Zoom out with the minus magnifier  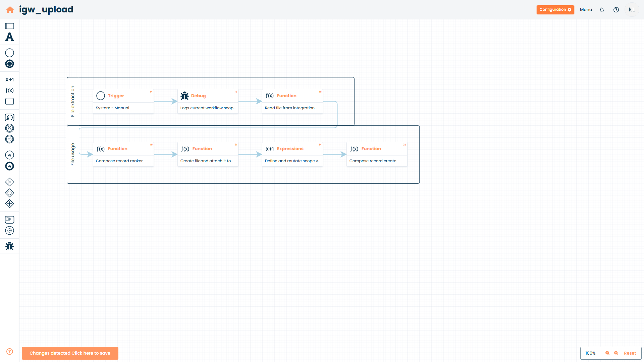(607, 353)
